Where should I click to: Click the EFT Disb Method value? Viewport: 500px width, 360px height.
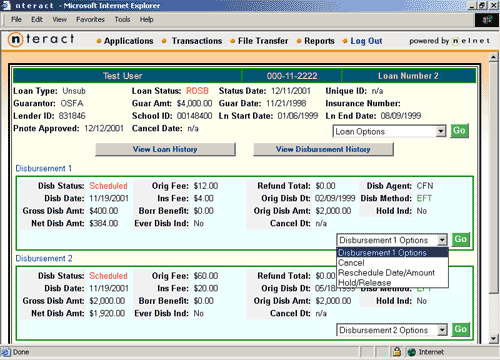[x=424, y=198]
